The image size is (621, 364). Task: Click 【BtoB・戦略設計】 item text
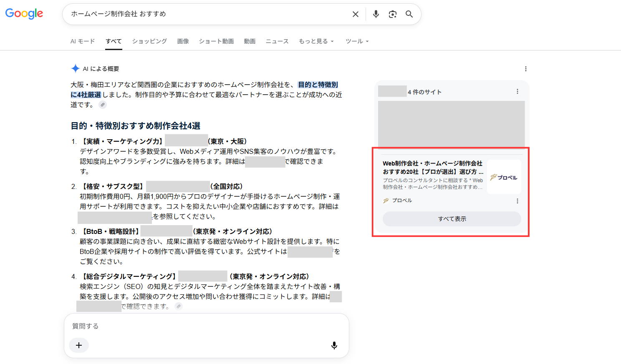tap(110, 231)
